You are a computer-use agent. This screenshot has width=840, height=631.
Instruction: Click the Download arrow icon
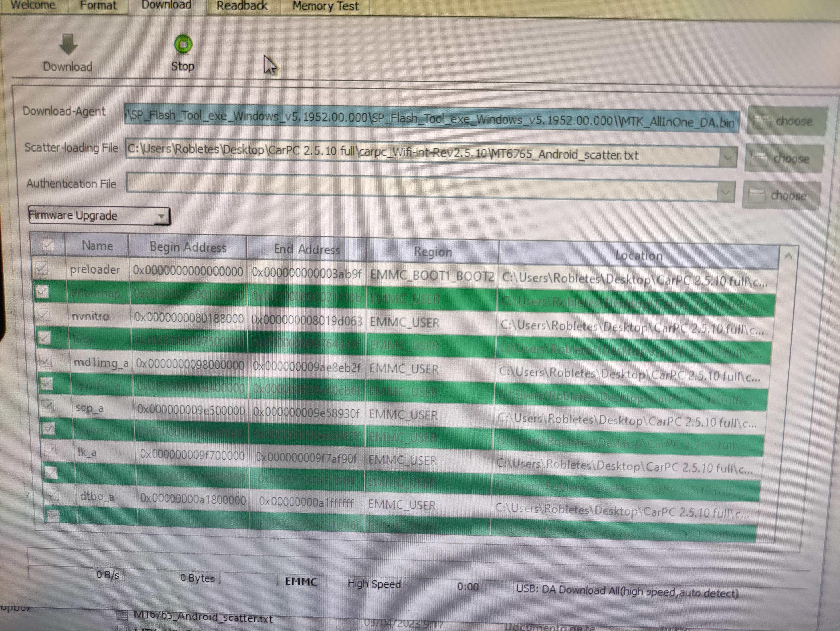point(68,45)
